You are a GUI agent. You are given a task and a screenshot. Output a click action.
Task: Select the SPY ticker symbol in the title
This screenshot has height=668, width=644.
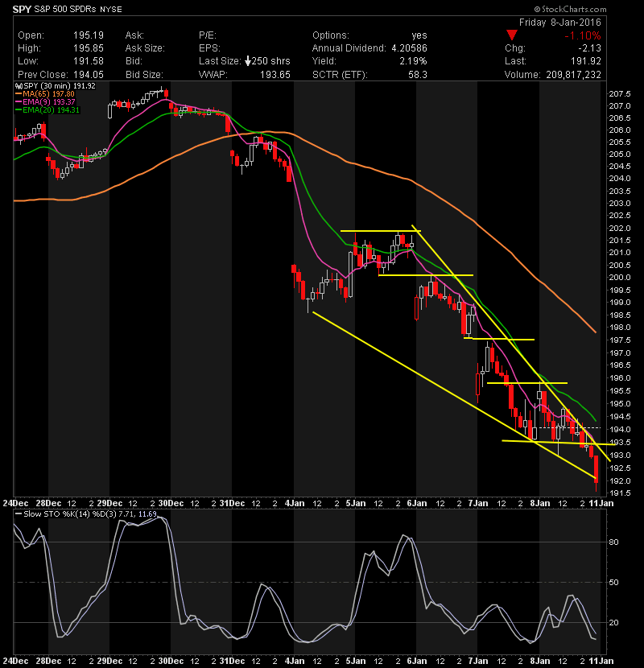(22, 9)
